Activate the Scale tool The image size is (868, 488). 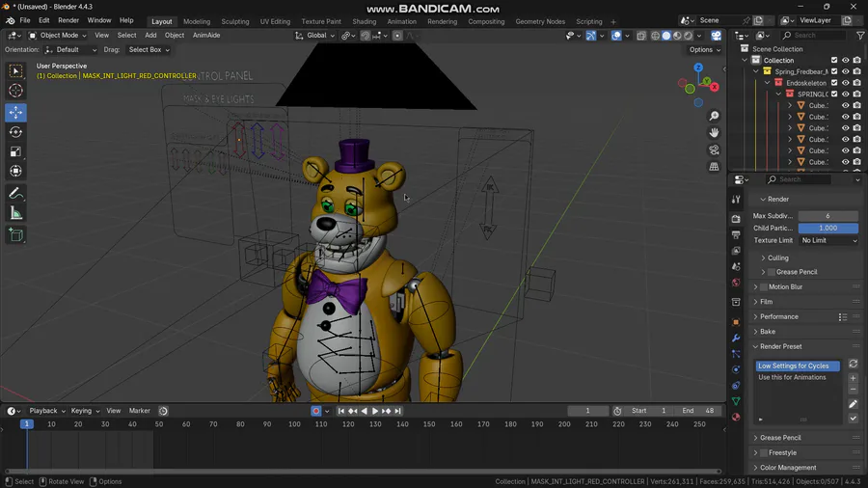tap(15, 151)
